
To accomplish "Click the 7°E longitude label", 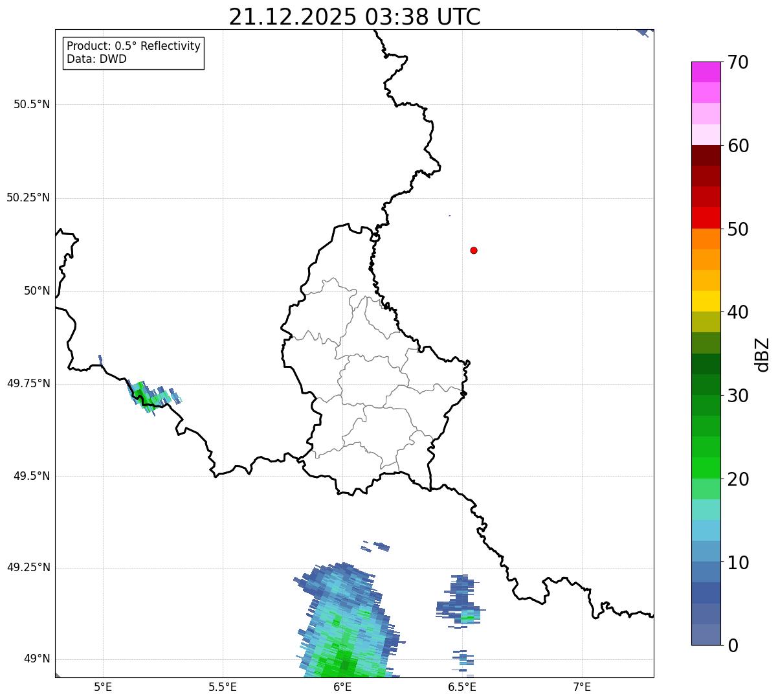I will pyautogui.click(x=582, y=686).
